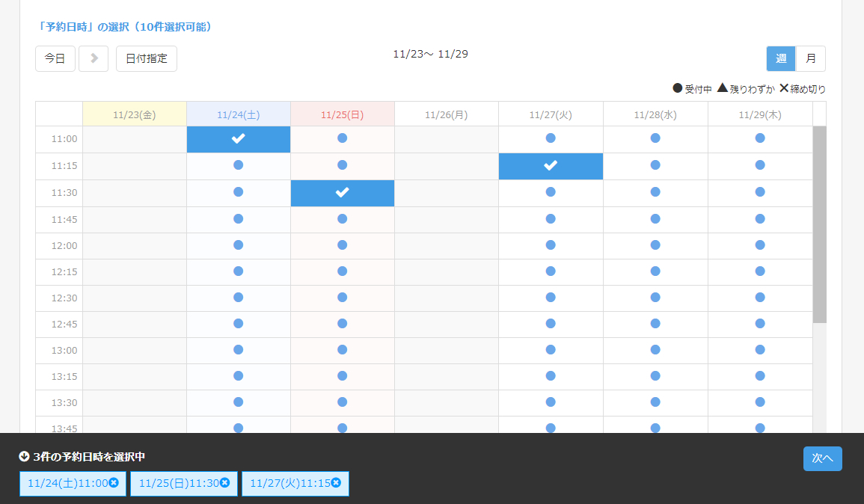
Task: Open the 日付指定 date picker
Action: pyautogui.click(x=147, y=58)
